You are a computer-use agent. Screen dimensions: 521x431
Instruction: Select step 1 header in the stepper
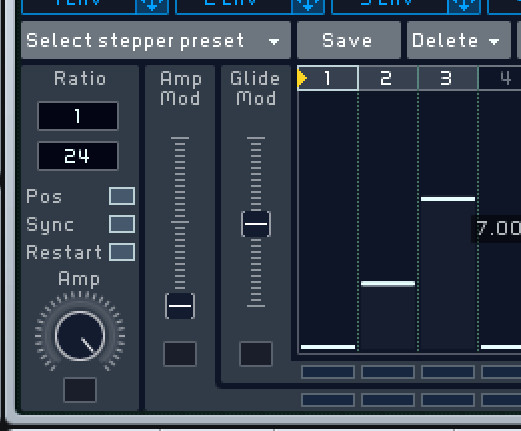(x=328, y=78)
